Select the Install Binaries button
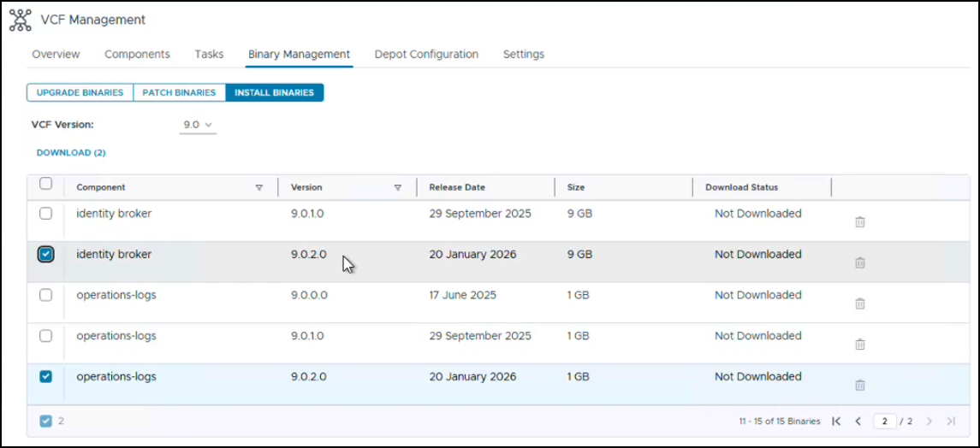980x448 pixels. point(275,92)
